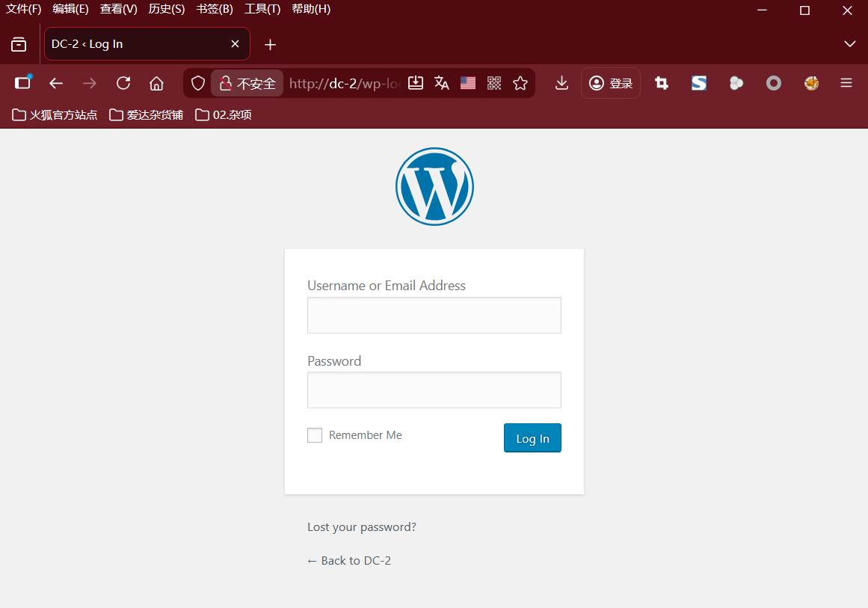Open the 02.杂项 bookmark folder
Screen dimensions: 868x608
(x=224, y=114)
